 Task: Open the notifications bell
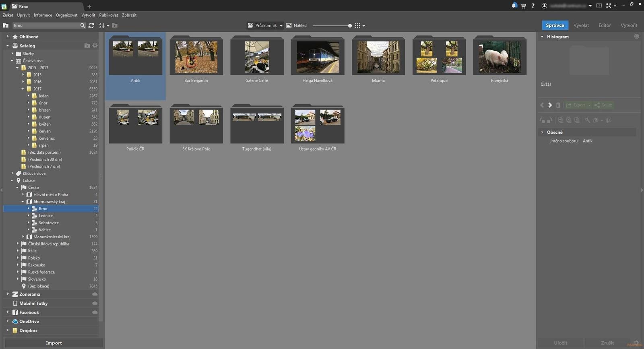pos(514,6)
